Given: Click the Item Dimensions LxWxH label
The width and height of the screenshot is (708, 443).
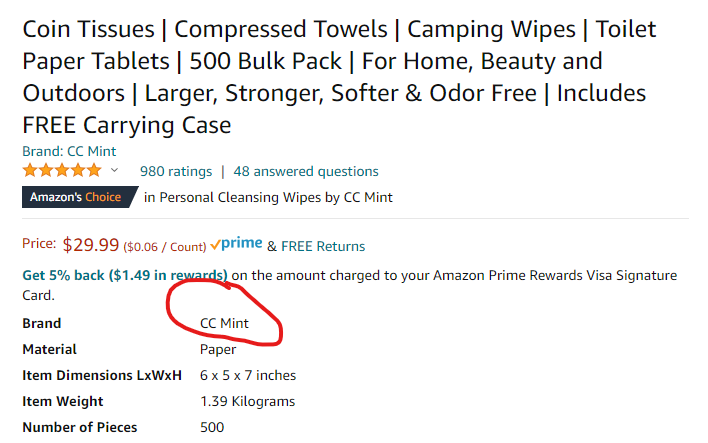Looking at the screenshot, I should click(102, 375).
